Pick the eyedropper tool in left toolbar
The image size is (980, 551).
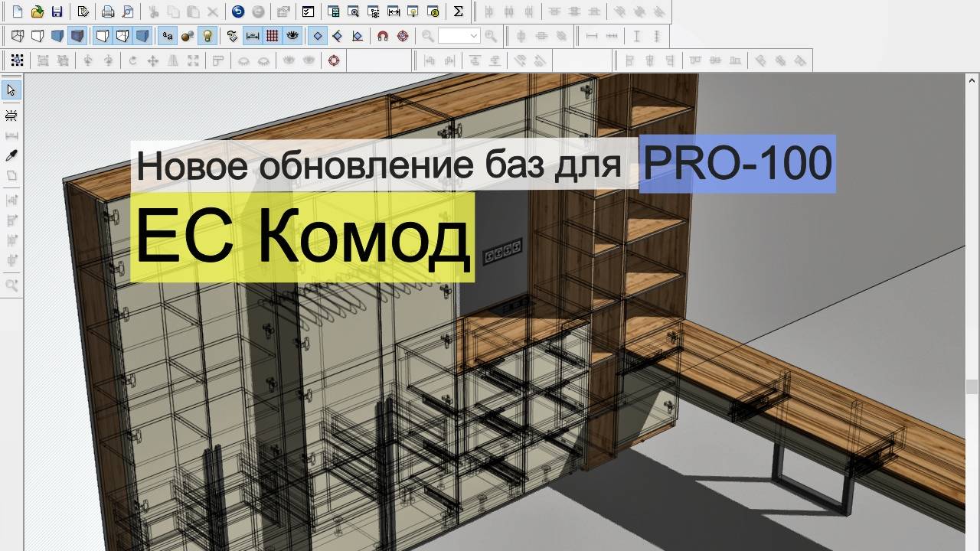11,156
